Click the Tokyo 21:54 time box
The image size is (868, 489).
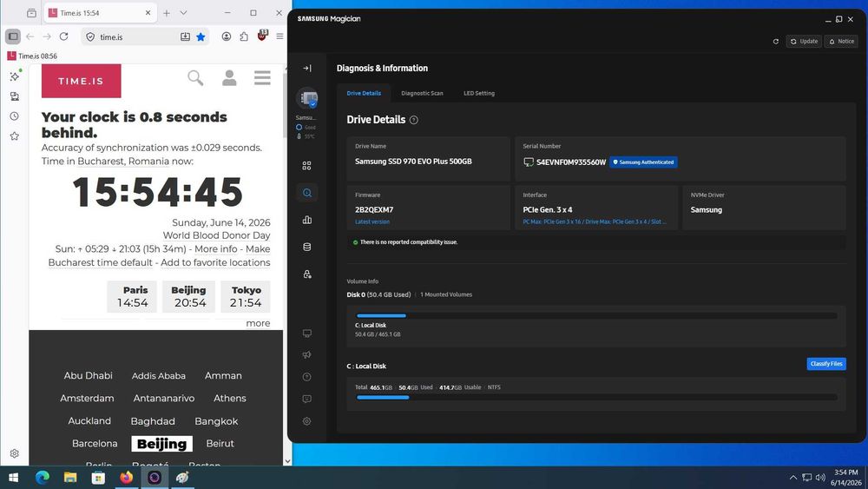coord(246,297)
